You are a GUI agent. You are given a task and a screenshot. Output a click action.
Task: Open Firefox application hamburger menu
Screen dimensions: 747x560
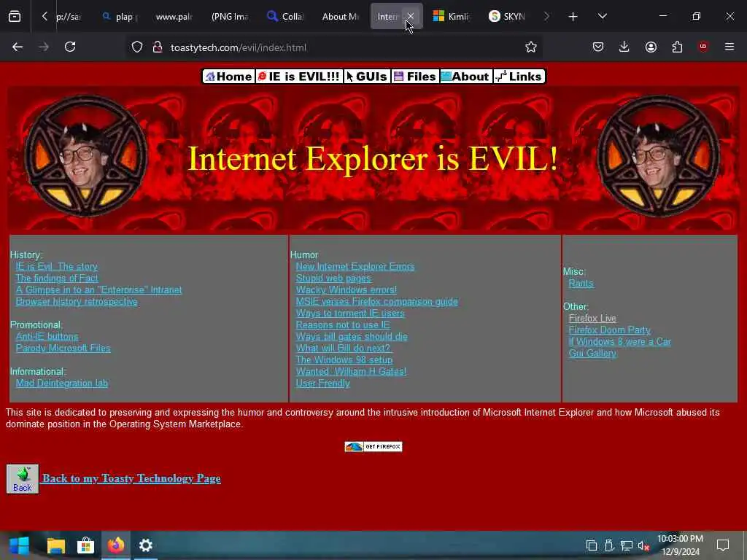click(729, 47)
